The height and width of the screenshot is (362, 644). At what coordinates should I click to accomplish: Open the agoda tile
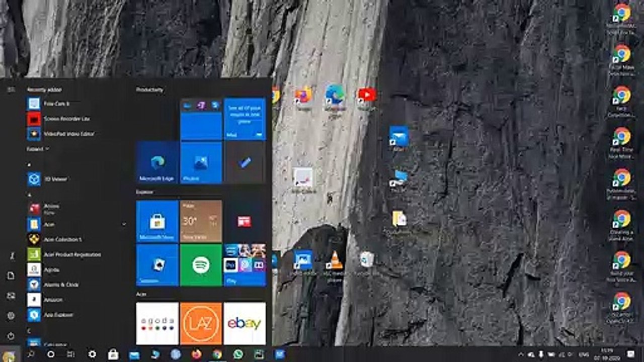coord(157,323)
